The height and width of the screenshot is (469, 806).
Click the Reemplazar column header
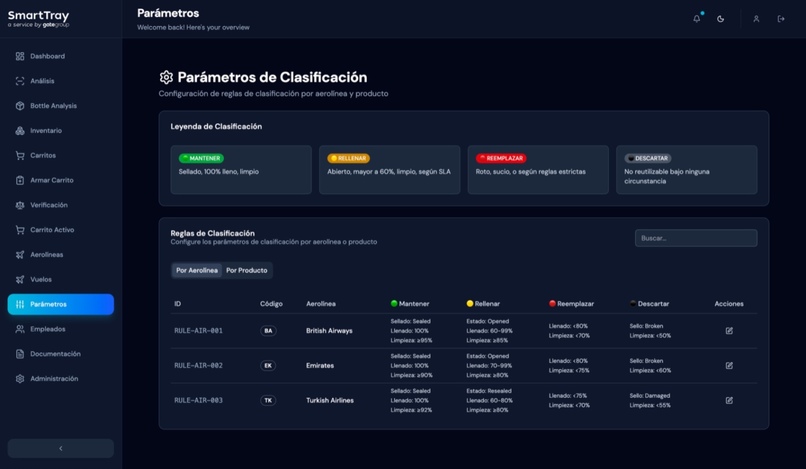[571, 304]
